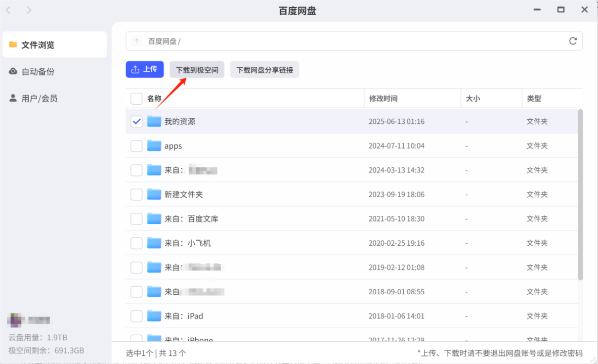Click the 极空间剩余: 691.3GB text

point(46,350)
